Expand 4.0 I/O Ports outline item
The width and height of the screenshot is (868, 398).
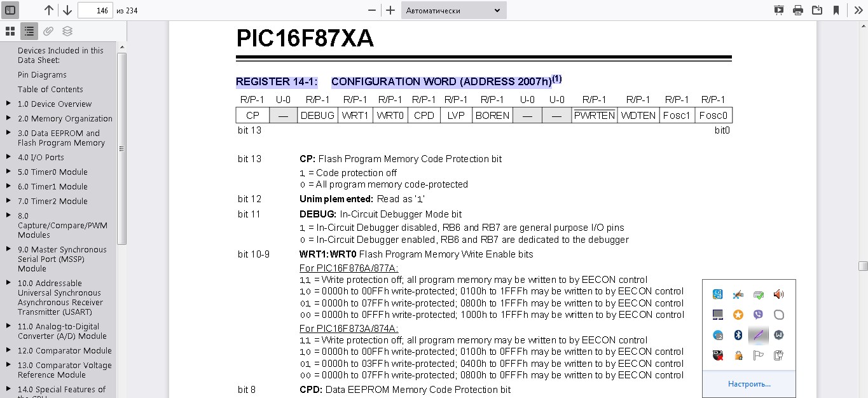pos(8,157)
